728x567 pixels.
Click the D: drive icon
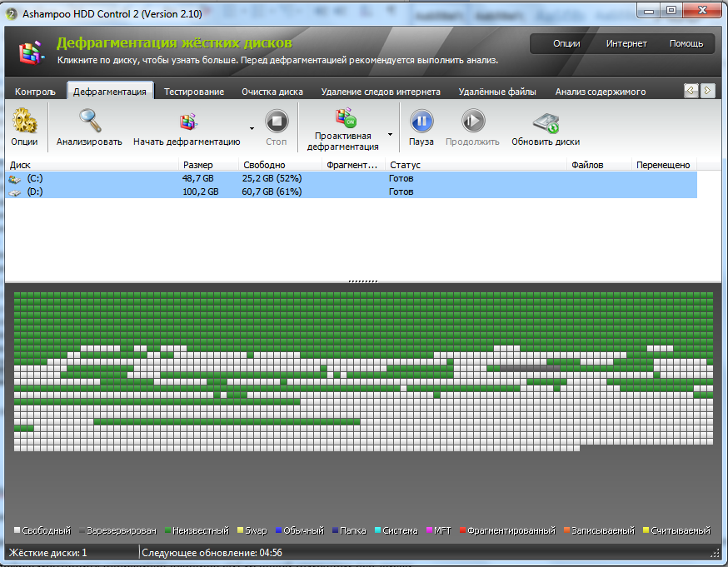(15, 192)
